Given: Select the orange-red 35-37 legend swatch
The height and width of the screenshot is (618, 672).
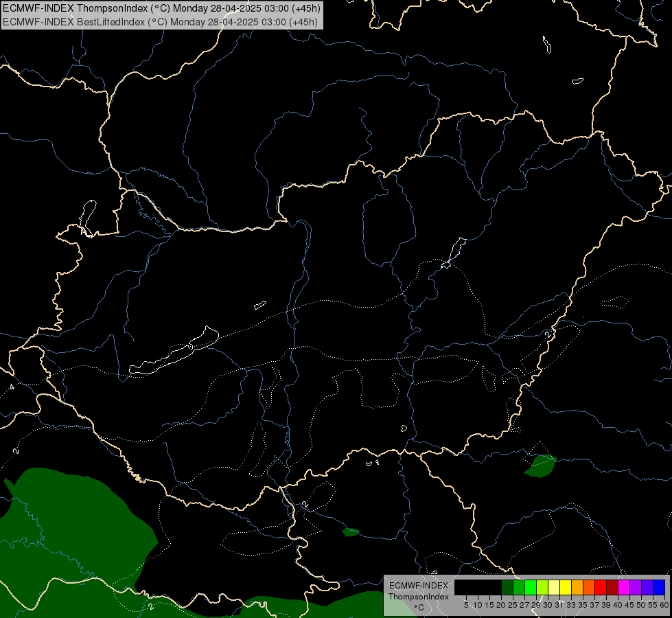Looking at the screenshot, I should [589, 587].
